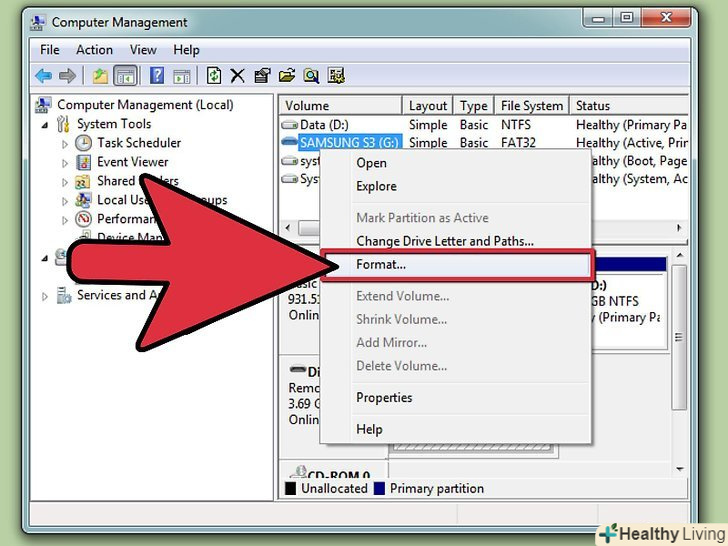Click the Delete X toolbar icon
The image size is (728, 546).
tap(237, 76)
